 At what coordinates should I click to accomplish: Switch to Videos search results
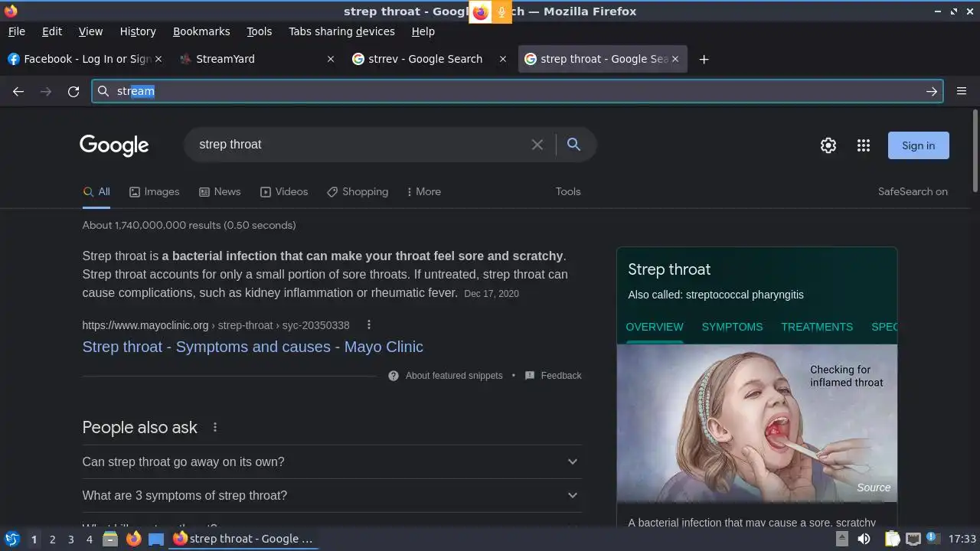pos(283,191)
